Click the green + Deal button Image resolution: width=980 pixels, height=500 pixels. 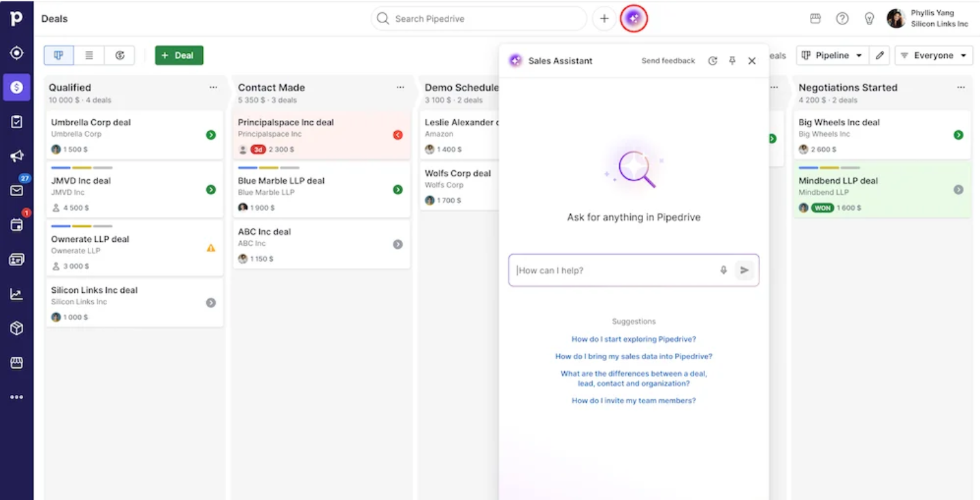click(x=179, y=55)
